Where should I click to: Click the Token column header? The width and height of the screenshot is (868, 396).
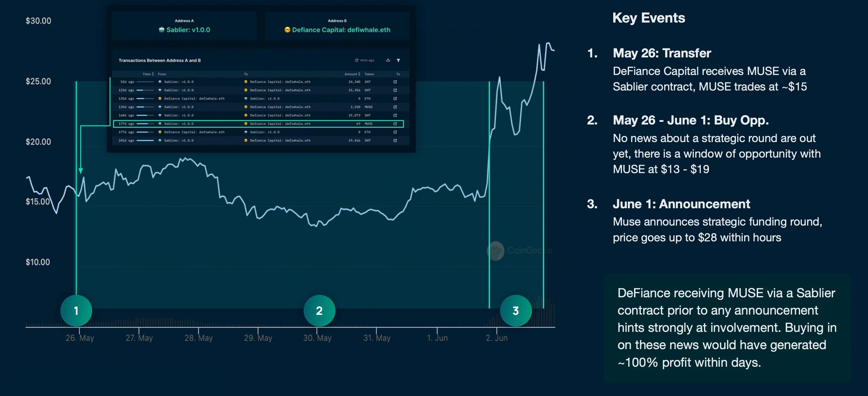click(369, 74)
